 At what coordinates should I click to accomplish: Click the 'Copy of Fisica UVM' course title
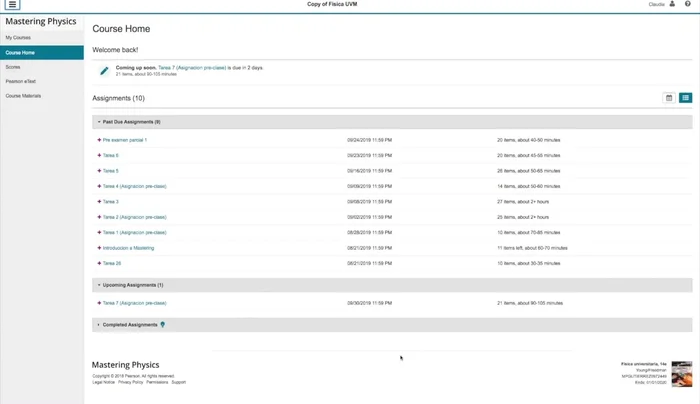point(332,4)
